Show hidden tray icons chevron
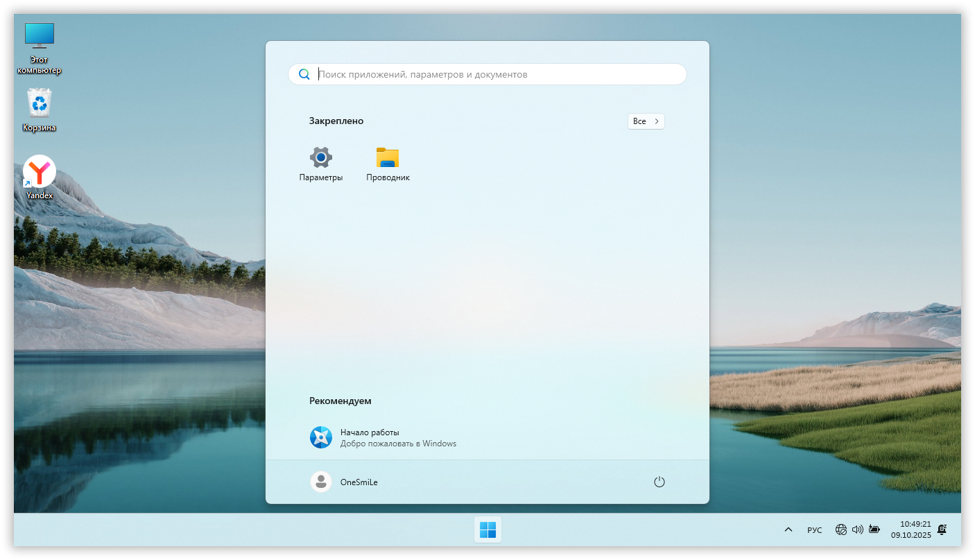 [788, 530]
